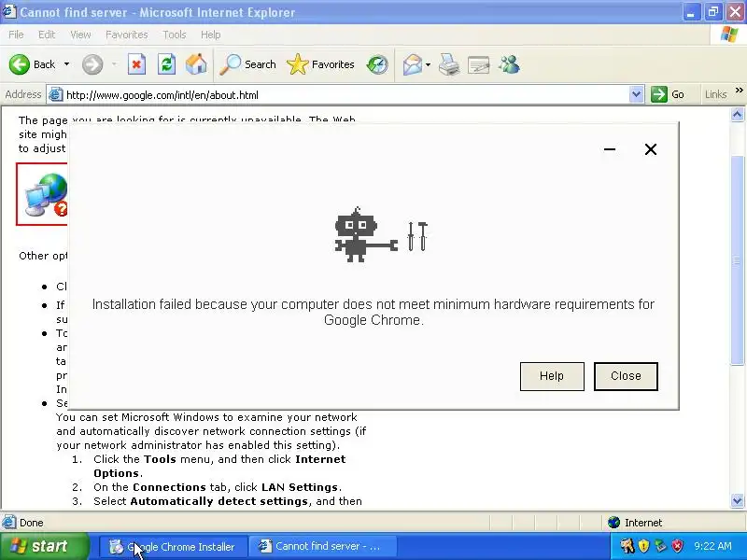The width and height of the screenshot is (747, 560).
Task: Open the Help menu
Action: pyautogui.click(x=210, y=35)
